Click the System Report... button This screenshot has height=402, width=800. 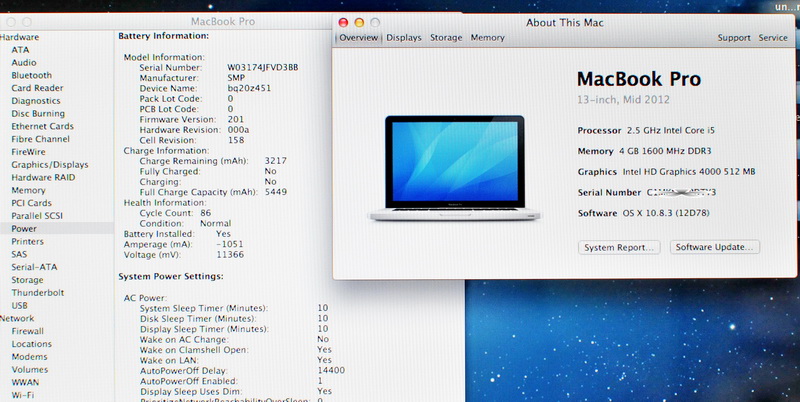(619, 247)
